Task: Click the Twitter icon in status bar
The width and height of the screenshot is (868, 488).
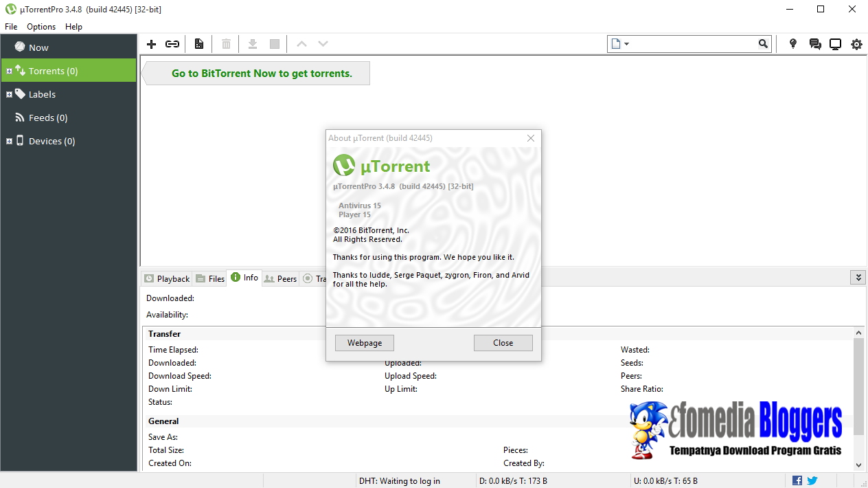Action: tap(812, 480)
